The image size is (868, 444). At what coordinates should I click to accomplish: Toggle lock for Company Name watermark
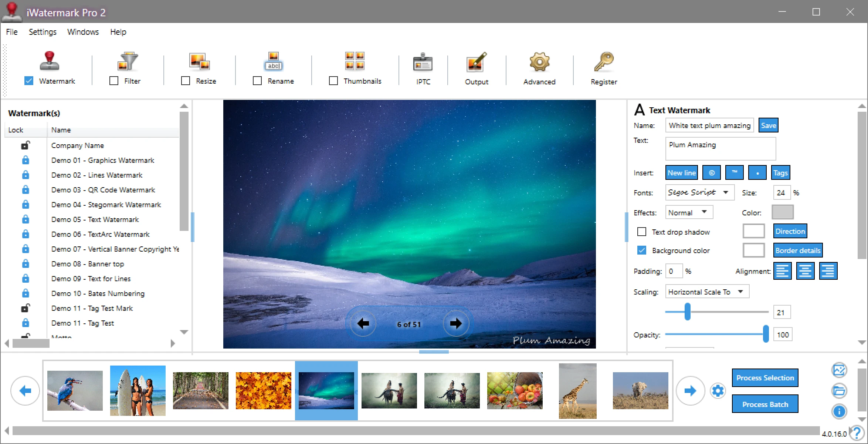(25, 145)
